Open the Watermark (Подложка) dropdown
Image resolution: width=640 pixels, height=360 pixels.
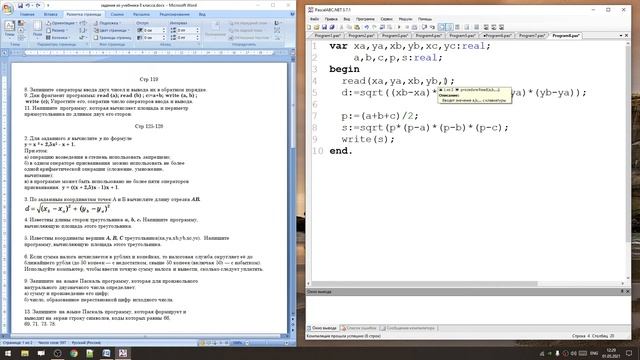[107, 23]
